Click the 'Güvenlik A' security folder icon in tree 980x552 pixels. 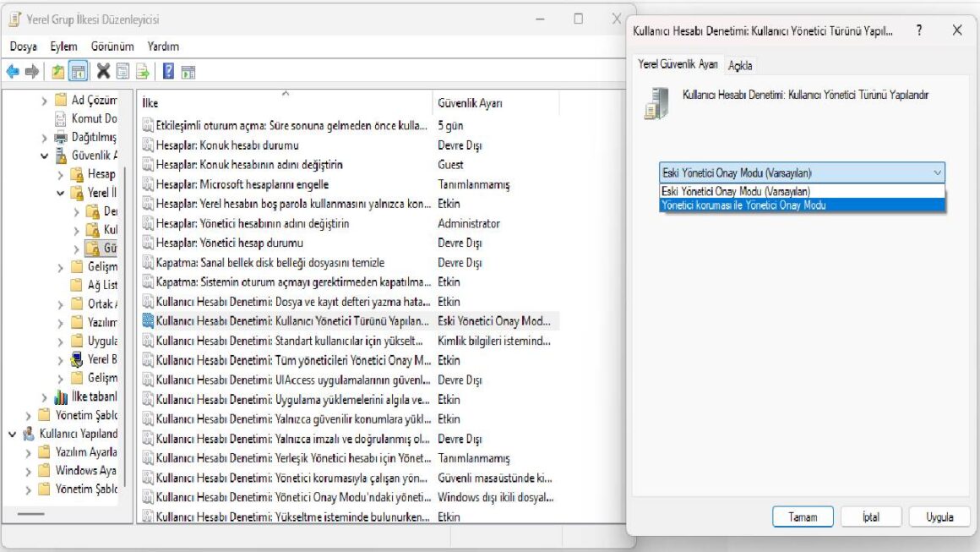pos(61,156)
